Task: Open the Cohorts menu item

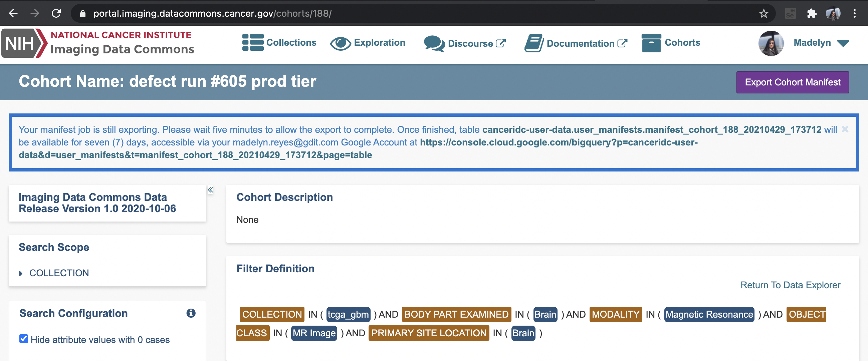Action: pos(682,43)
